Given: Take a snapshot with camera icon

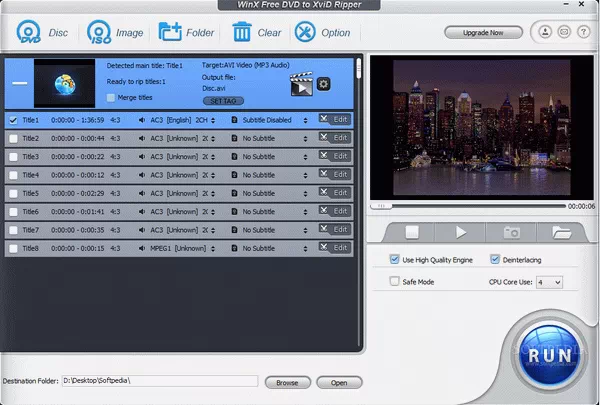Looking at the screenshot, I should (511, 232).
